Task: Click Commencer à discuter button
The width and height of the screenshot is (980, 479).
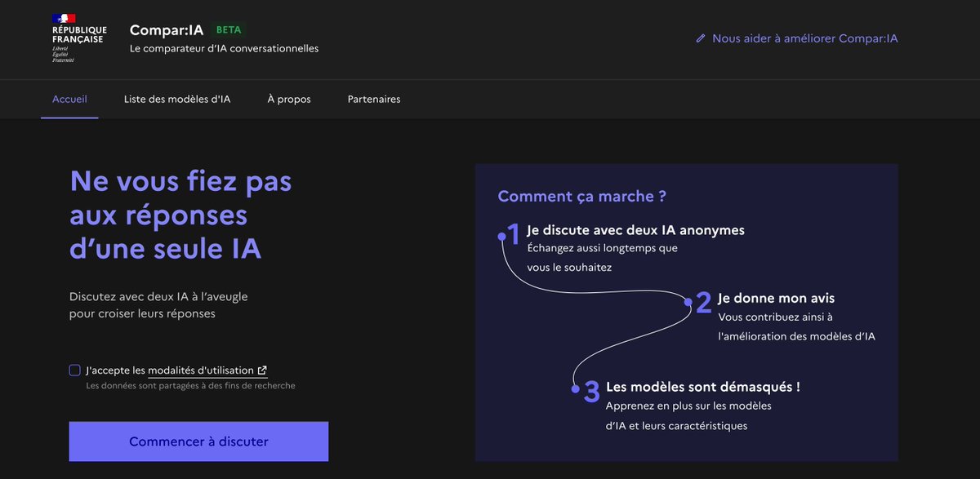Action: point(198,441)
